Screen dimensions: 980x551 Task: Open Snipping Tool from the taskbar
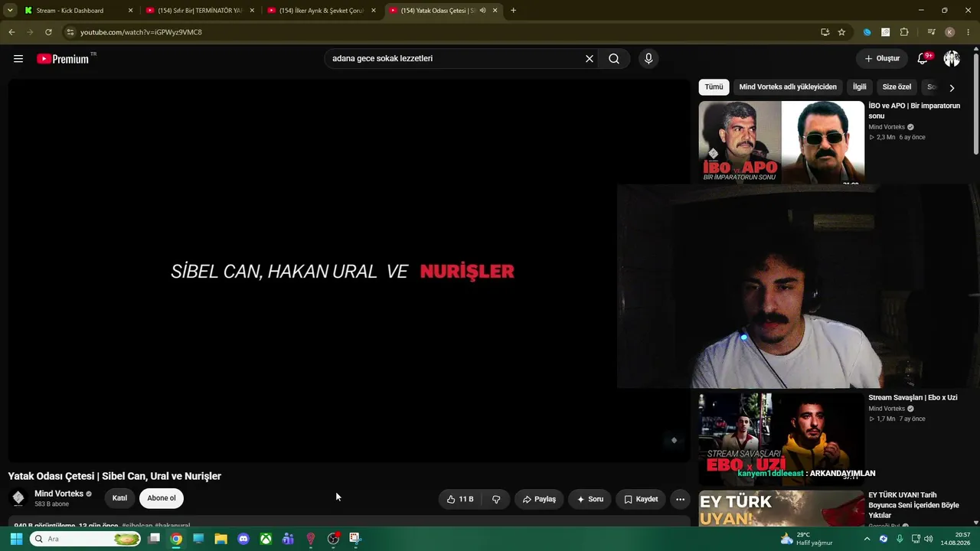tap(355, 539)
